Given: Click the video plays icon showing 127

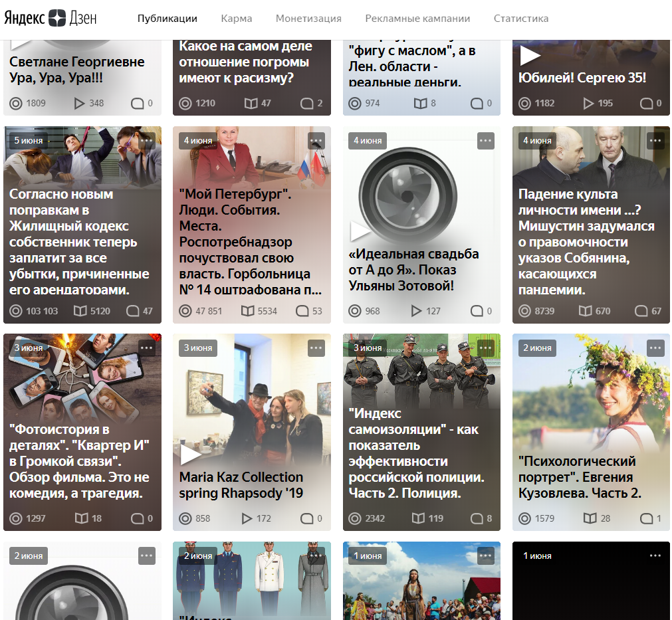Looking at the screenshot, I should [x=416, y=311].
